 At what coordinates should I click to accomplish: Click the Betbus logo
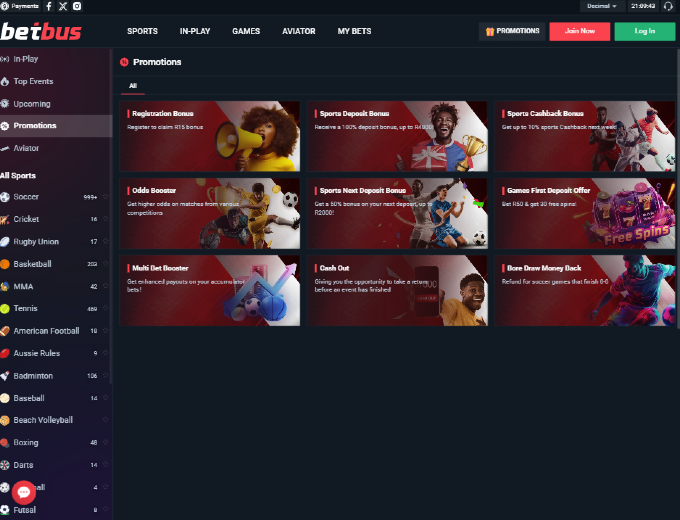click(41, 32)
